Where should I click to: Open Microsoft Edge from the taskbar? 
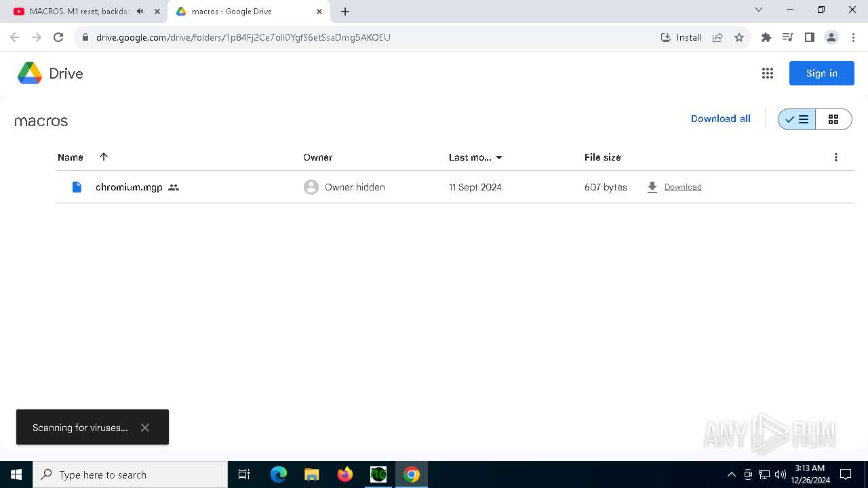279,474
